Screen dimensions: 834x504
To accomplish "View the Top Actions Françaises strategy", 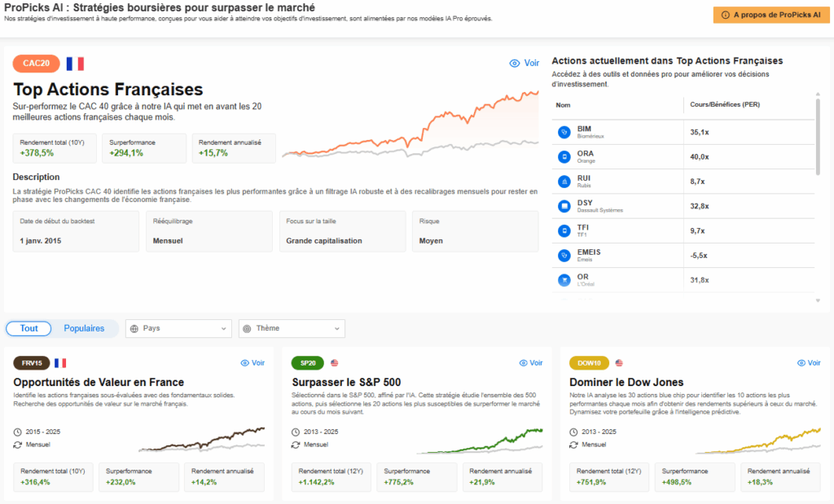I will pyautogui.click(x=525, y=64).
